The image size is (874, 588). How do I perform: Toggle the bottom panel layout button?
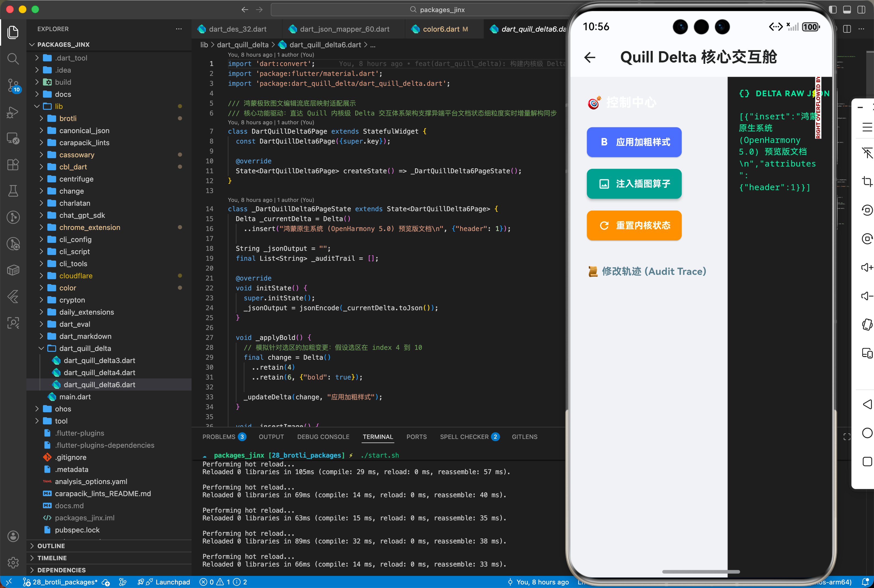click(x=846, y=10)
